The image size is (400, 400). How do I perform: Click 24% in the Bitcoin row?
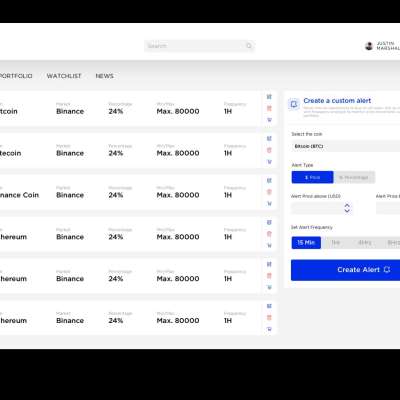click(116, 111)
